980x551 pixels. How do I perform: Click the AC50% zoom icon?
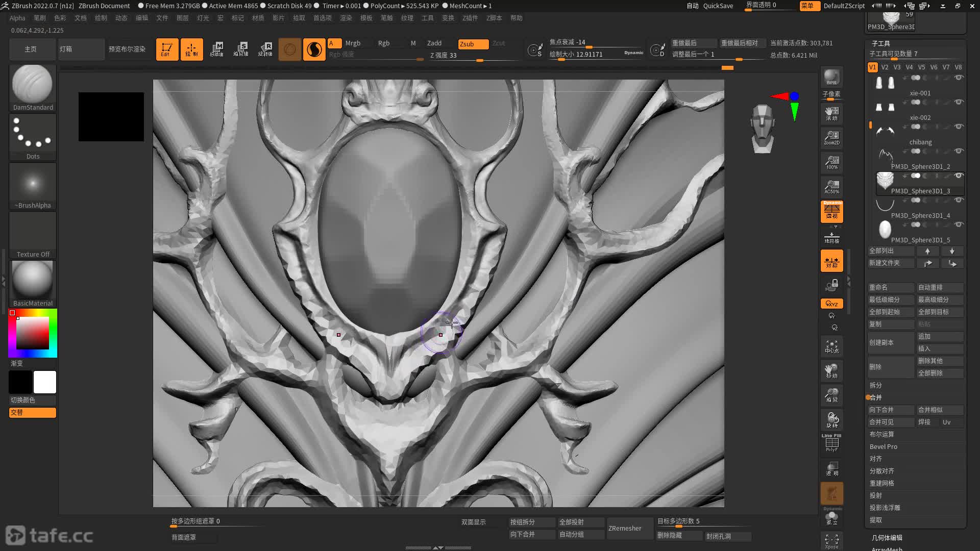point(831,187)
